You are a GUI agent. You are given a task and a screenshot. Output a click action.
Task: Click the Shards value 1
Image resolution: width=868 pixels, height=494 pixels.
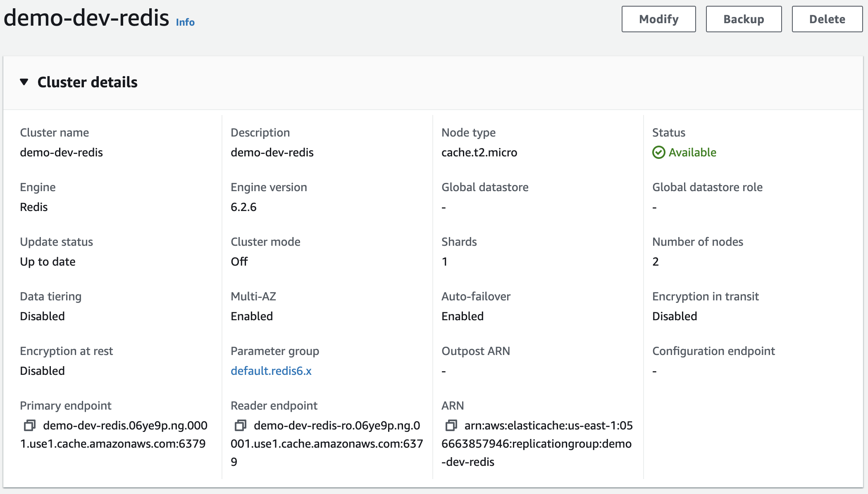444,261
